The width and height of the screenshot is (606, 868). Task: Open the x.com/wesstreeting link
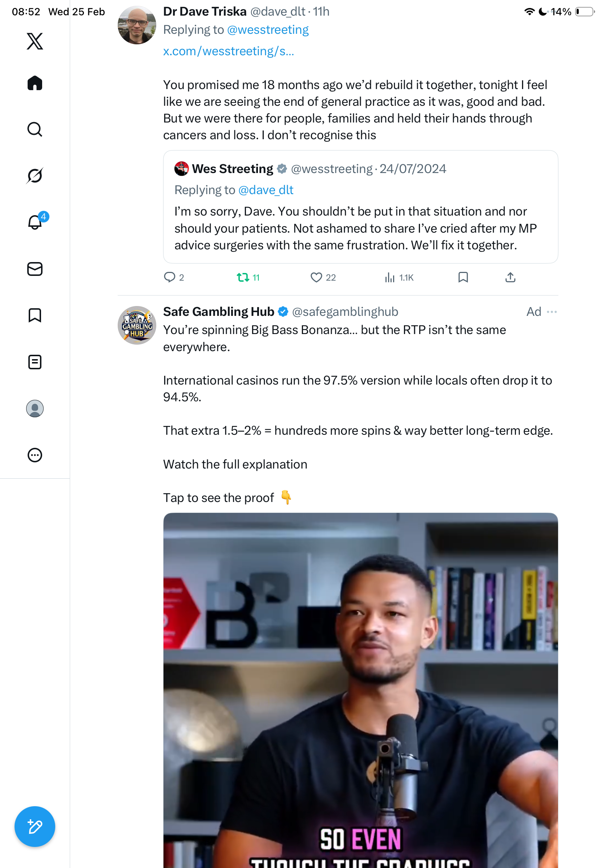228,51
